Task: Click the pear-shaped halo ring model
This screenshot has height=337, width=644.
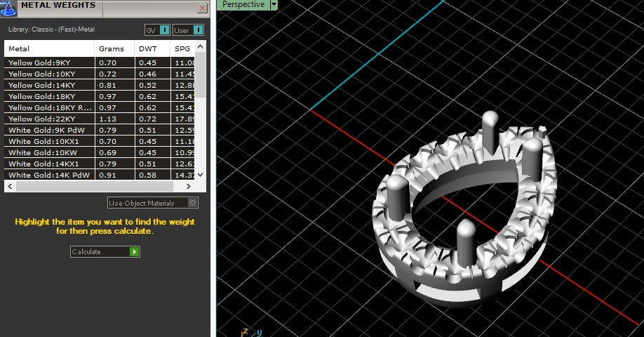Action: pyautogui.click(x=464, y=210)
